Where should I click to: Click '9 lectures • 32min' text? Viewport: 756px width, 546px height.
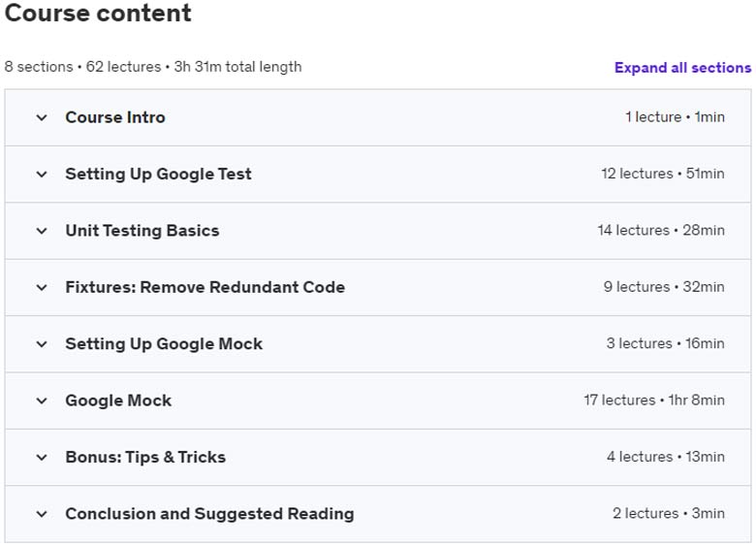tap(664, 287)
